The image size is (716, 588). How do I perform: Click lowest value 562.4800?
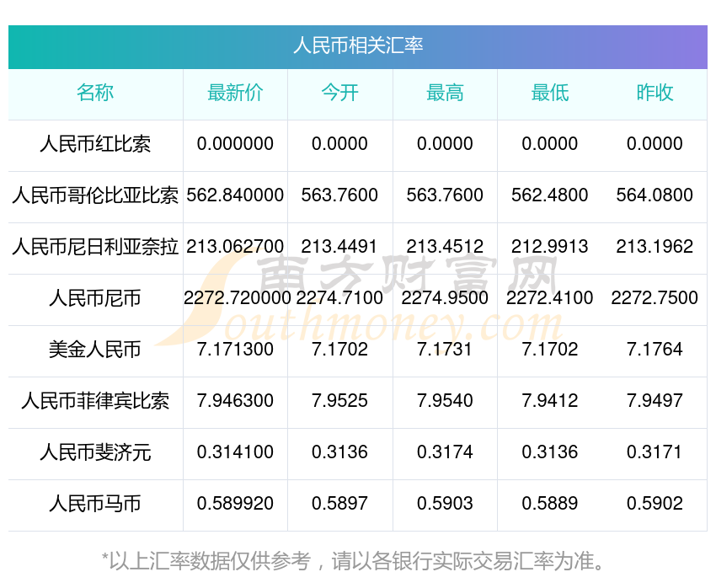pyautogui.click(x=550, y=195)
